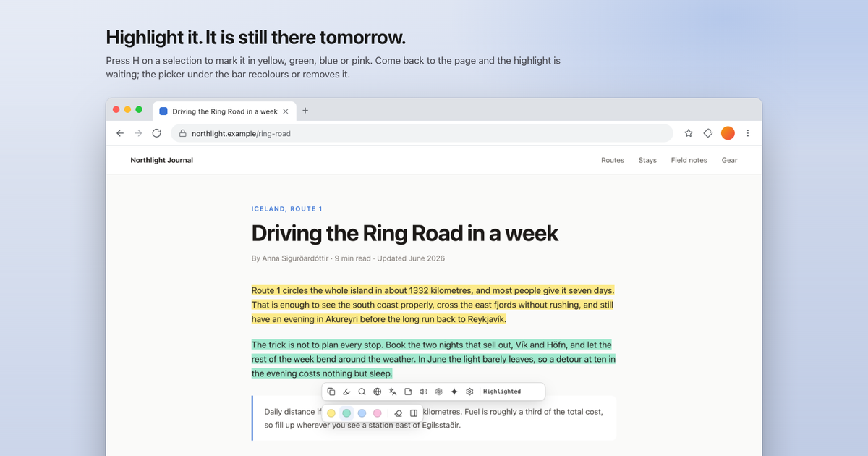Open the toolbar settings gear
Screen dimensions: 868x456
coord(469,392)
